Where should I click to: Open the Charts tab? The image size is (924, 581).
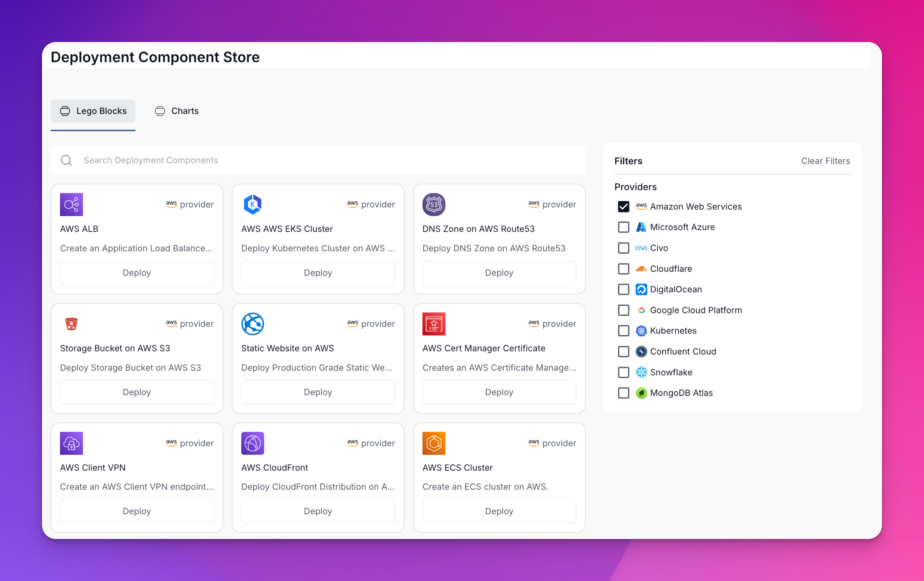tap(177, 111)
